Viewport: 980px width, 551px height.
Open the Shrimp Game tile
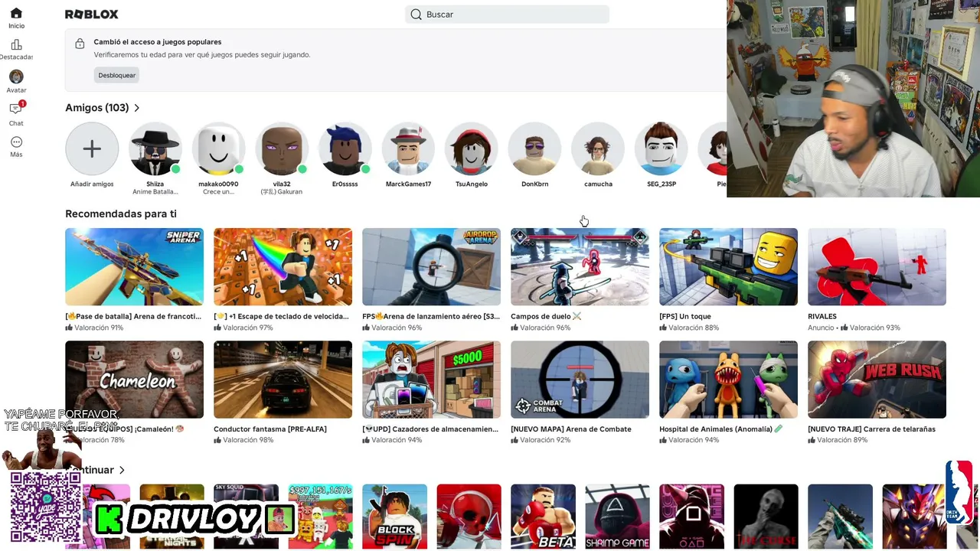pyautogui.click(x=617, y=517)
